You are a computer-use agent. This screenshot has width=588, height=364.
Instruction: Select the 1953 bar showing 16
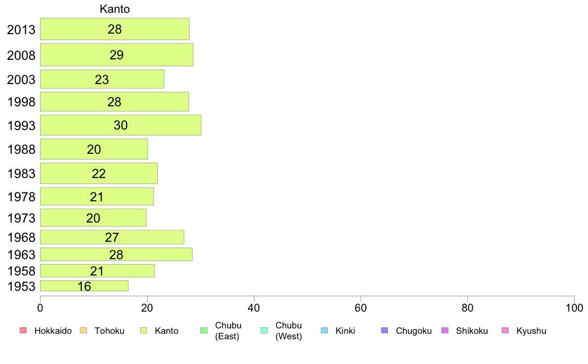[84, 286]
